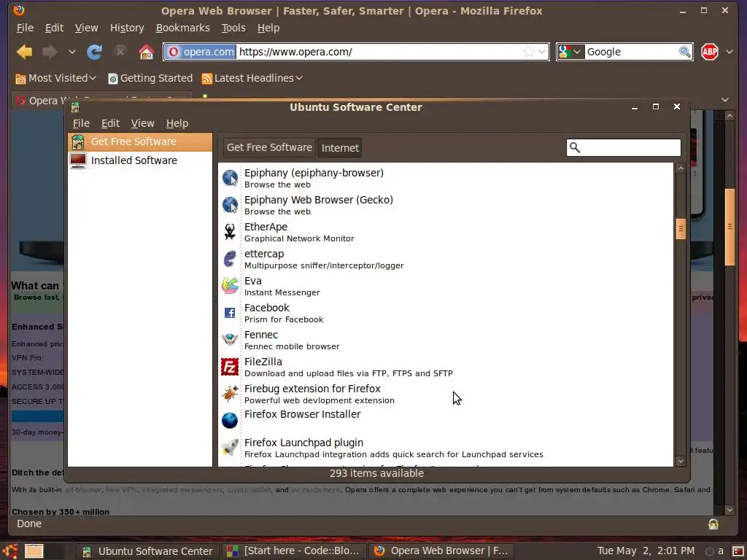Click the security padlock in Firefox status bar
This screenshot has width=747, height=560.
(x=713, y=524)
